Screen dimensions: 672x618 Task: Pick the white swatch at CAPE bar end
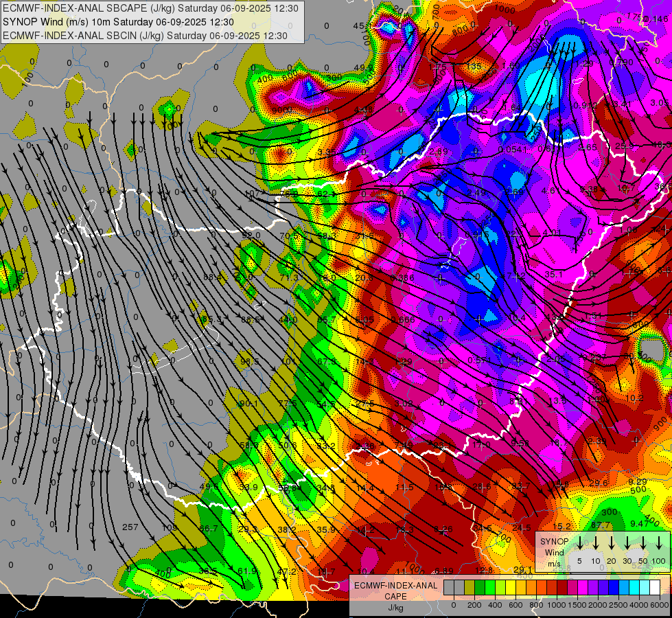[655, 587]
